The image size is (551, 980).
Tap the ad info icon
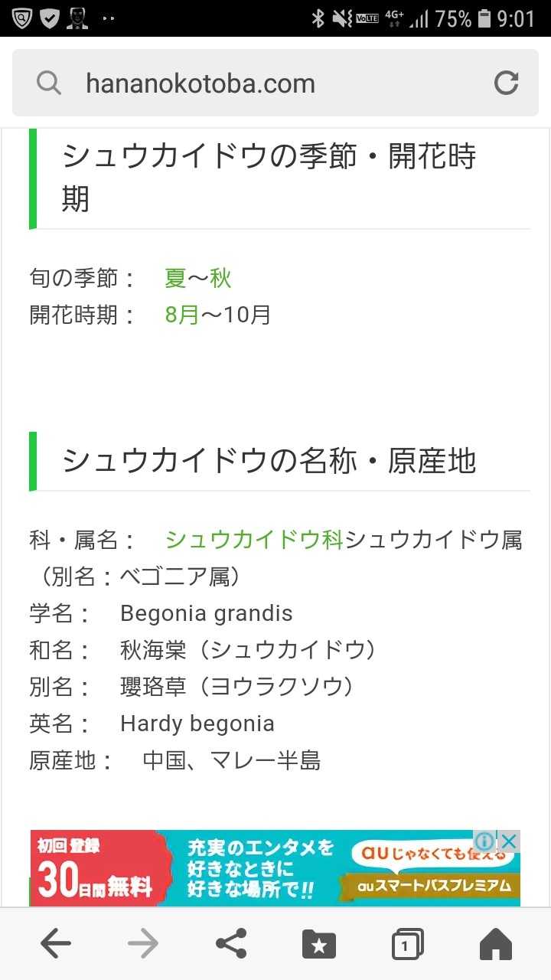(x=484, y=841)
